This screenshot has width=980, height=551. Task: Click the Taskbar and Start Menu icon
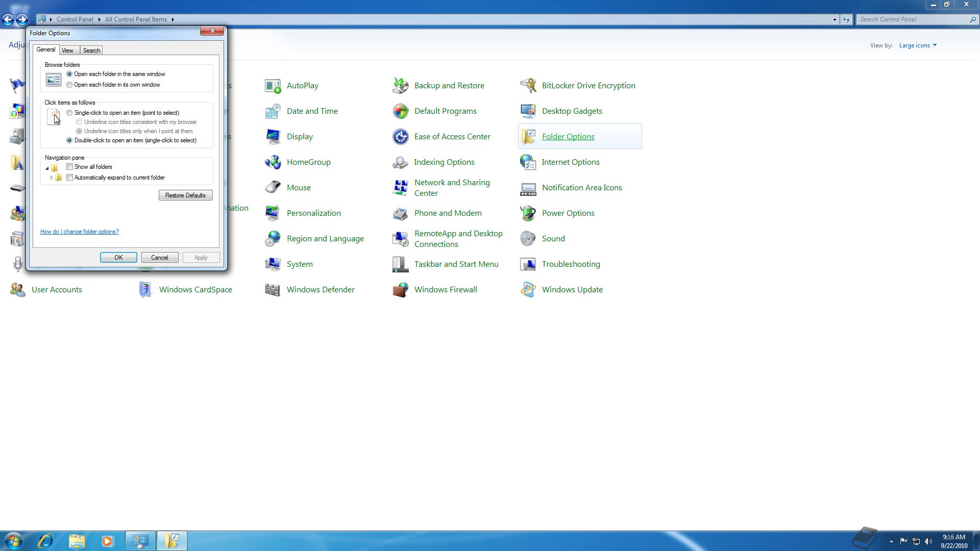point(401,264)
